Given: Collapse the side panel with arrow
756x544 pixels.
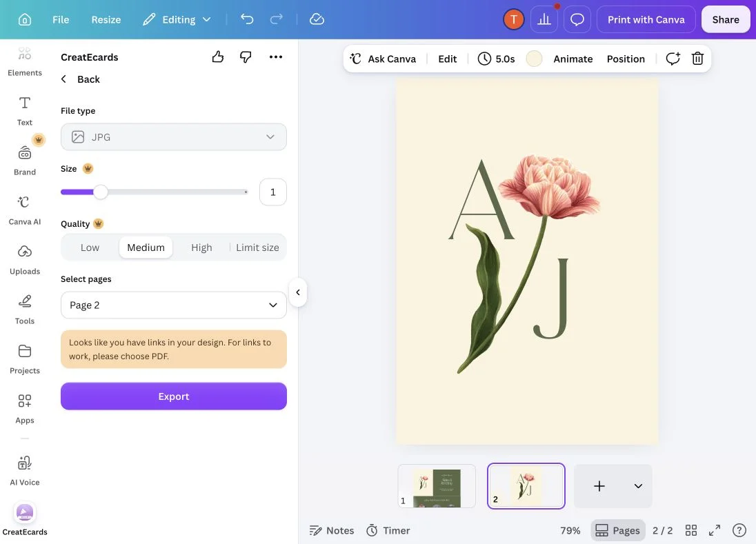Looking at the screenshot, I should (298, 292).
